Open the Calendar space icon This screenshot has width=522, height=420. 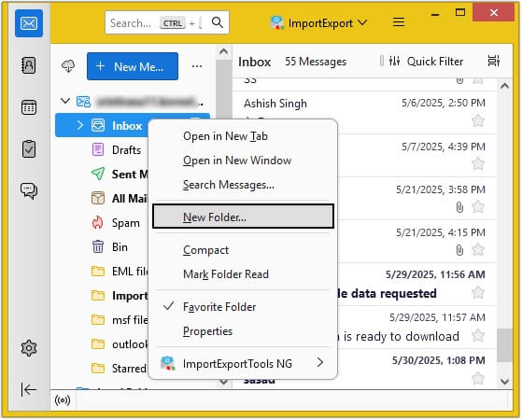29,107
